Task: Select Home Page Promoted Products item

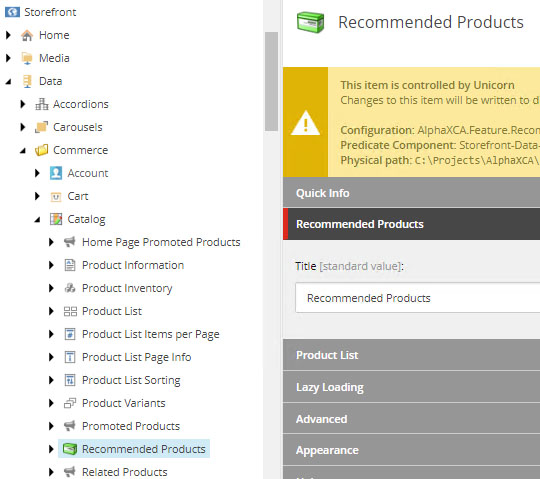Action: tap(161, 242)
